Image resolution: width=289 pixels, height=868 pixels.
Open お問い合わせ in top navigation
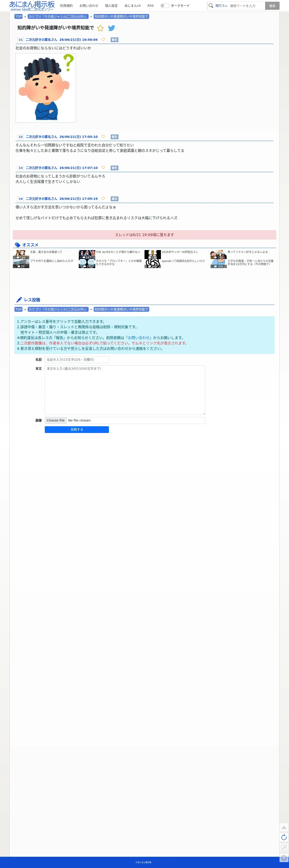pyautogui.click(x=89, y=6)
